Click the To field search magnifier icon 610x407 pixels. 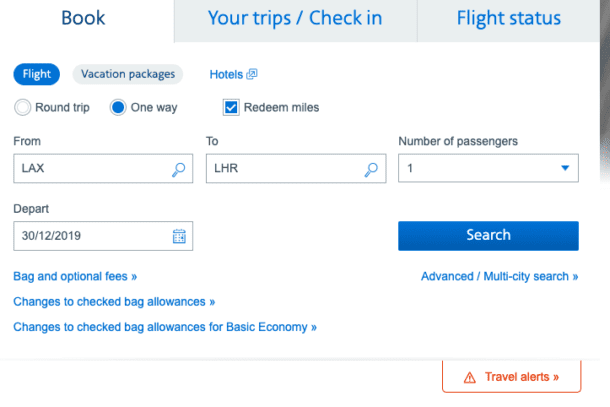point(372,169)
